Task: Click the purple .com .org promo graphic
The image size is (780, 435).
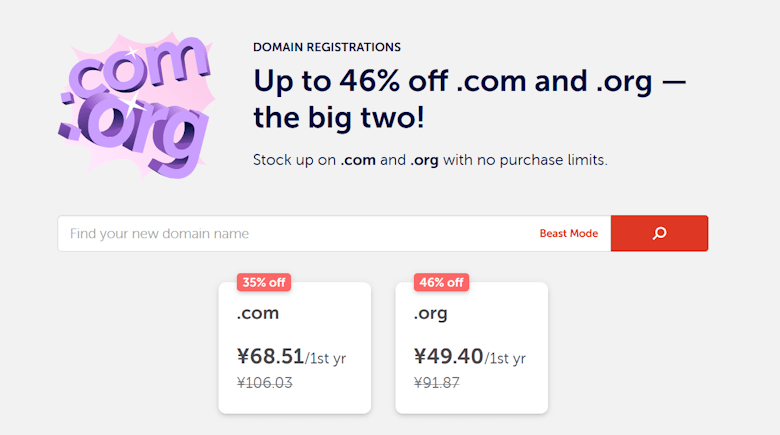Action: coord(135,104)
